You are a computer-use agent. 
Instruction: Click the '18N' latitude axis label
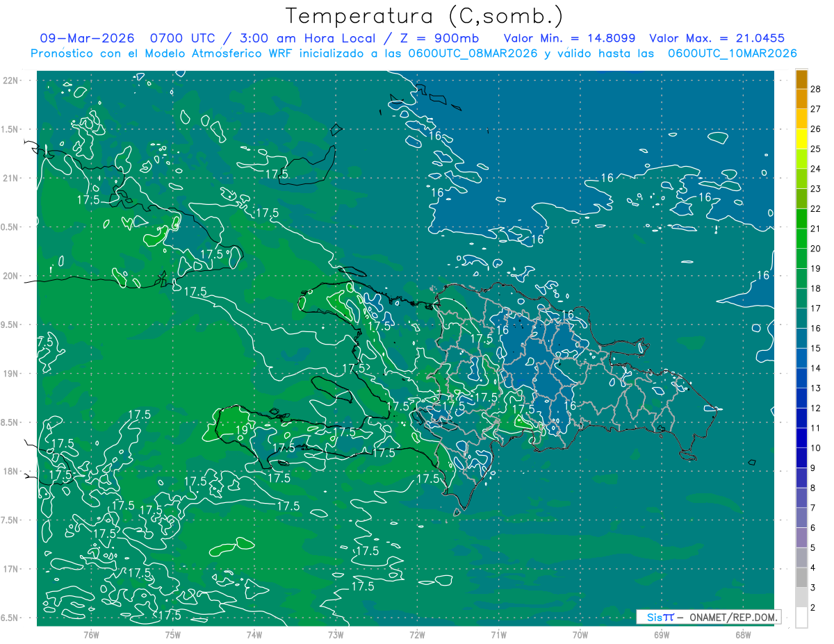(x=10, y=471)
